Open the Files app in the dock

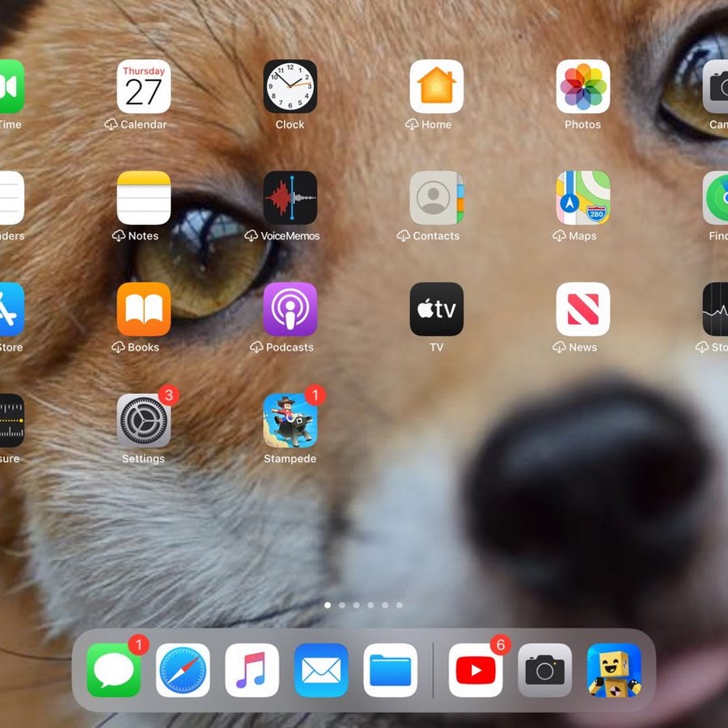coord(391,671)
